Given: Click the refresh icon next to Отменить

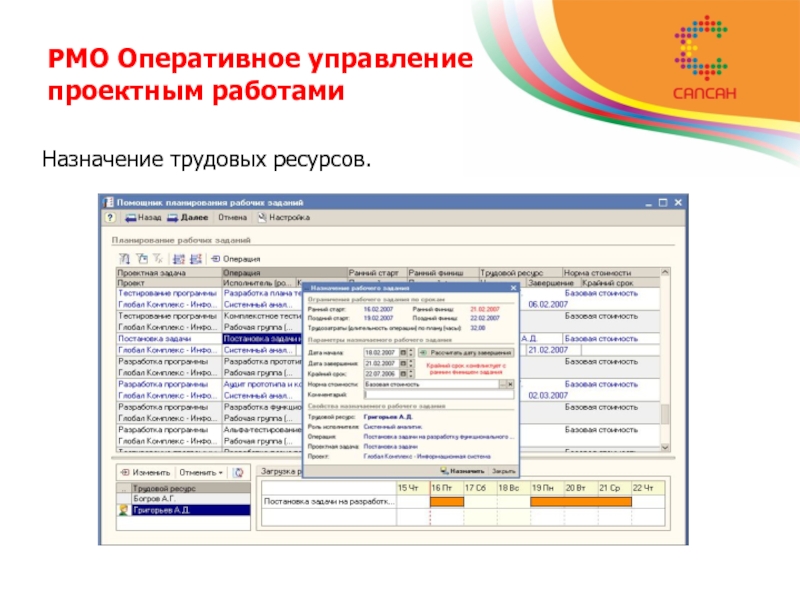Looking at the screenshot, I should (x=238, y=472).
